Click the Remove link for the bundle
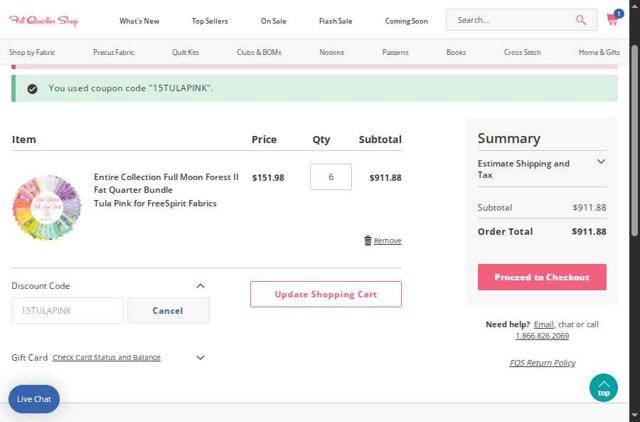Viewport: 640px width, 422px height. click(387, 241)
